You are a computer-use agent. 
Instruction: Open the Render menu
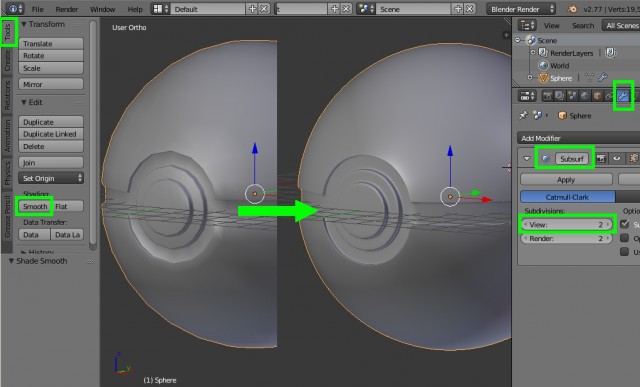(67, 9)
